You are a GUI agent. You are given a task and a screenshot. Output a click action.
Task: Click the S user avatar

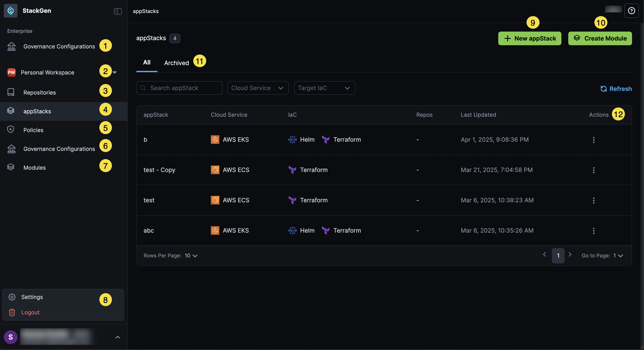point(10,337)
